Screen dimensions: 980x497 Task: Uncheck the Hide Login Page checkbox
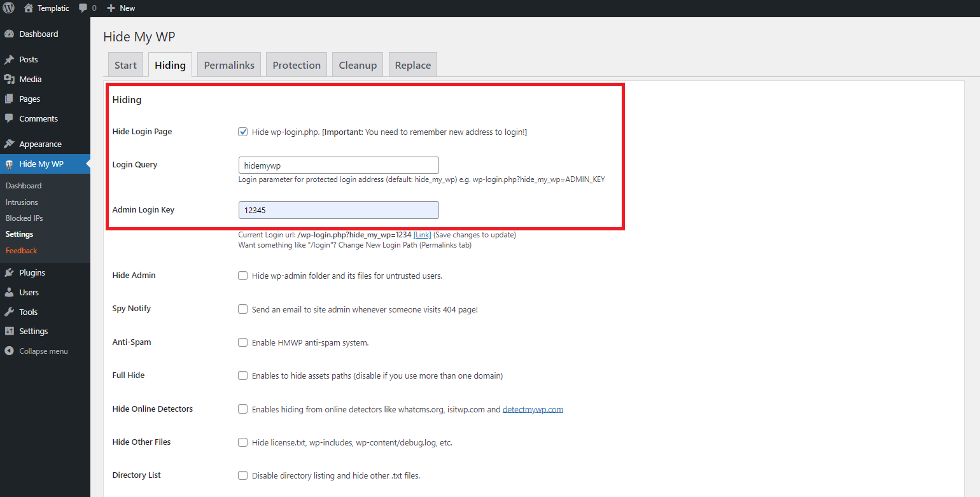click(x=243, y=132)
